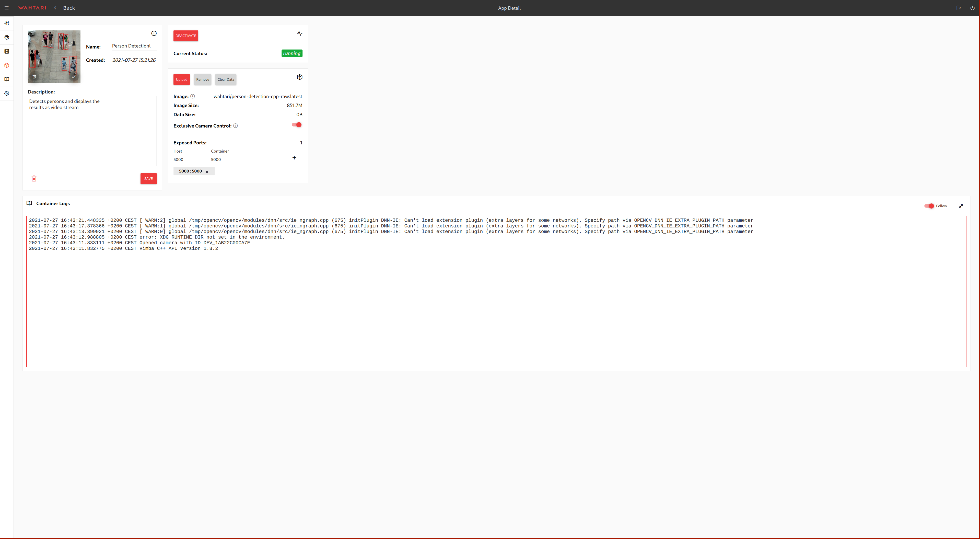Click the Created date 2021-07-27 15:21:26
This screenshot has width=980, height=539.
click(134, 60)
